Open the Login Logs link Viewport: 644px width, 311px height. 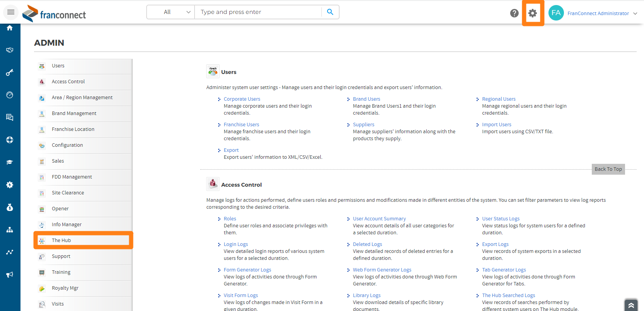pos(236,244)
